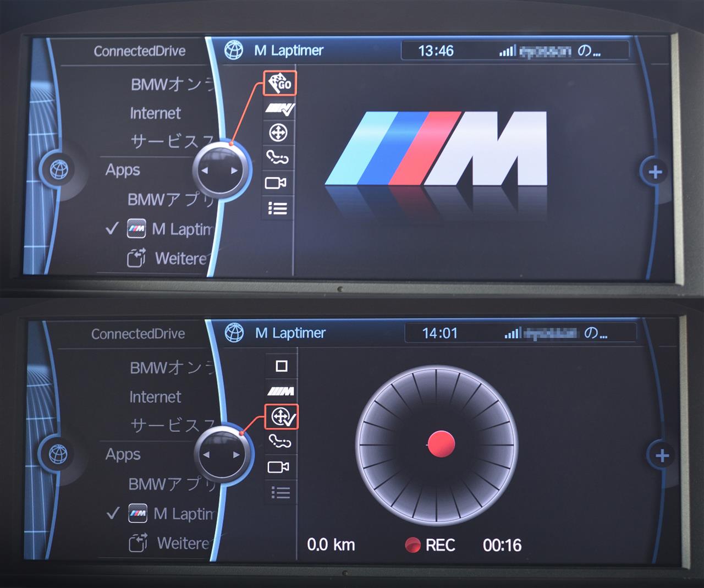Open the dimmed list icon in bottom screen
Screen dimensions: 704x588
(280, 492)
